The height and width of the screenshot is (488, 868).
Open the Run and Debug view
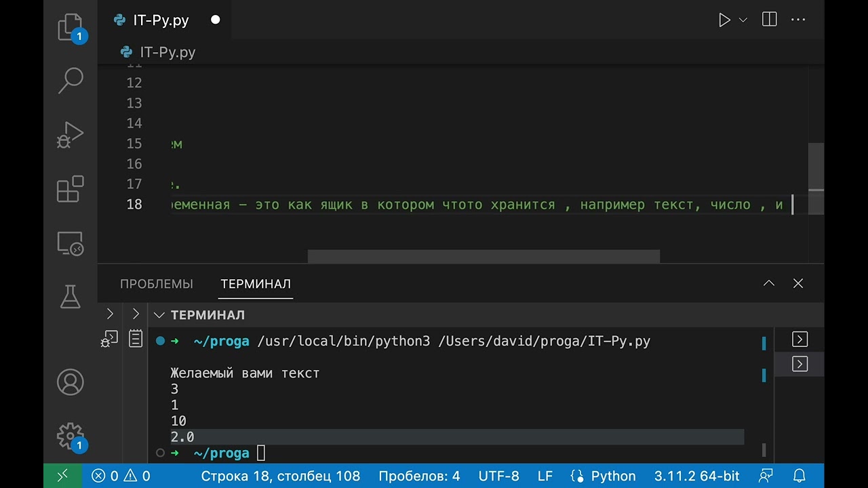(71, 135)
